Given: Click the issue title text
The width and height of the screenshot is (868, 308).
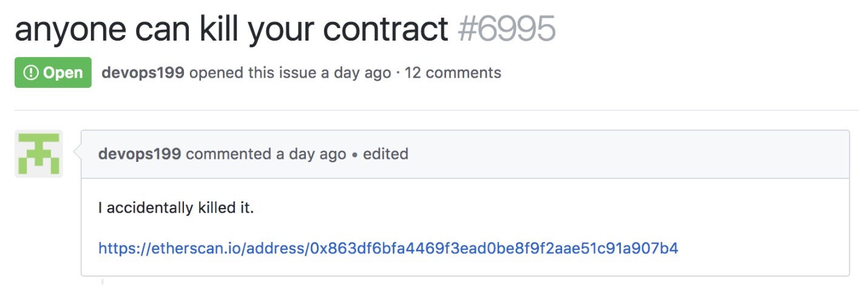Looking at the screenshot, I should point(231,27).
